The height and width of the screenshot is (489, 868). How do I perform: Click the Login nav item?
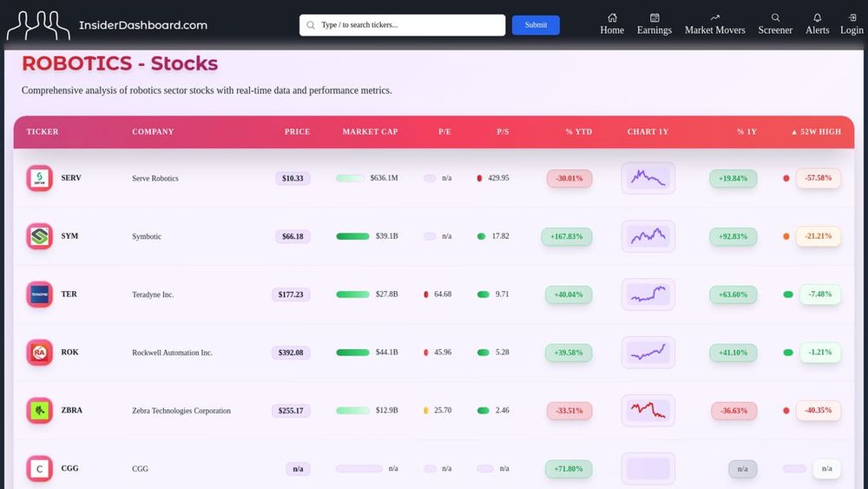tap(852, 24)
